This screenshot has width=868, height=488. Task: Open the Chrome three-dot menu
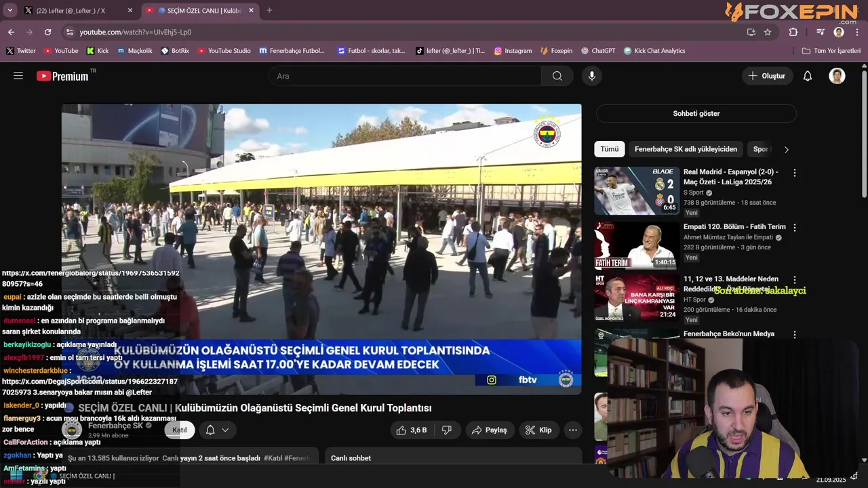click(x=857, y=32)
